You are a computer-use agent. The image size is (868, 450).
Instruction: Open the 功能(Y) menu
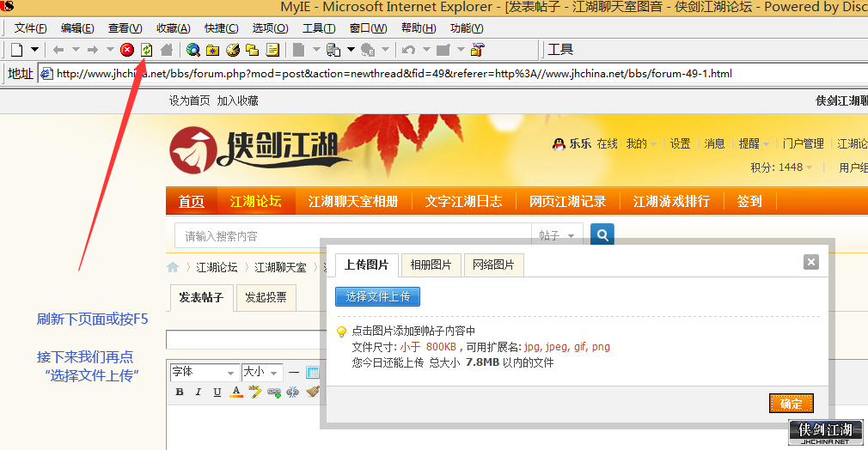pyautogui.click(x=467, y=28)
